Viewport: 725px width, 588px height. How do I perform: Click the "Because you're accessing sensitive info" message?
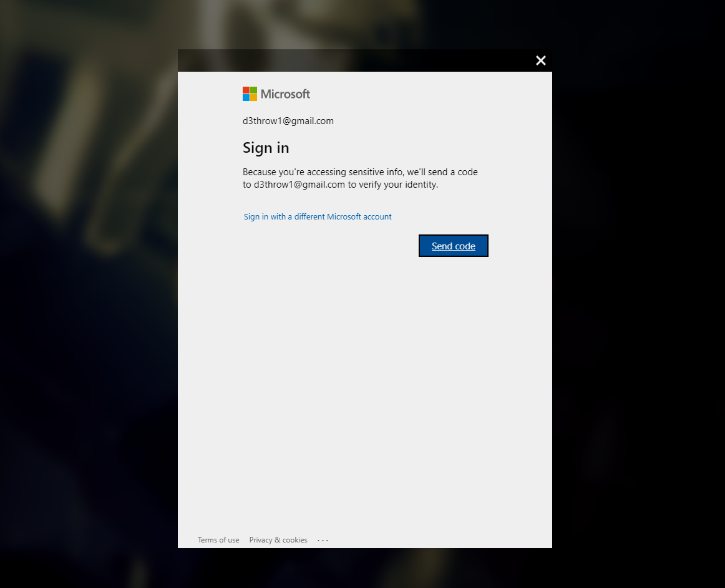[x=360, y=178]
